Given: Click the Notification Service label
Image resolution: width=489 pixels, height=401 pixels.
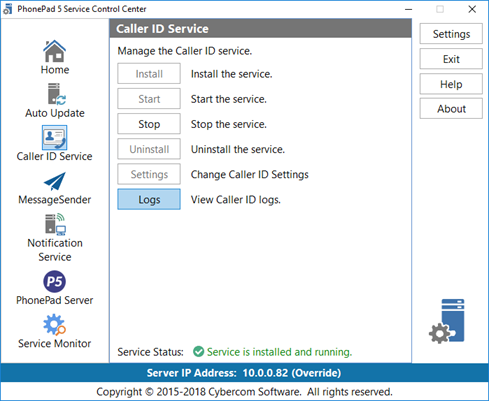Looking at the screenshot, I should tap(55, 250).
